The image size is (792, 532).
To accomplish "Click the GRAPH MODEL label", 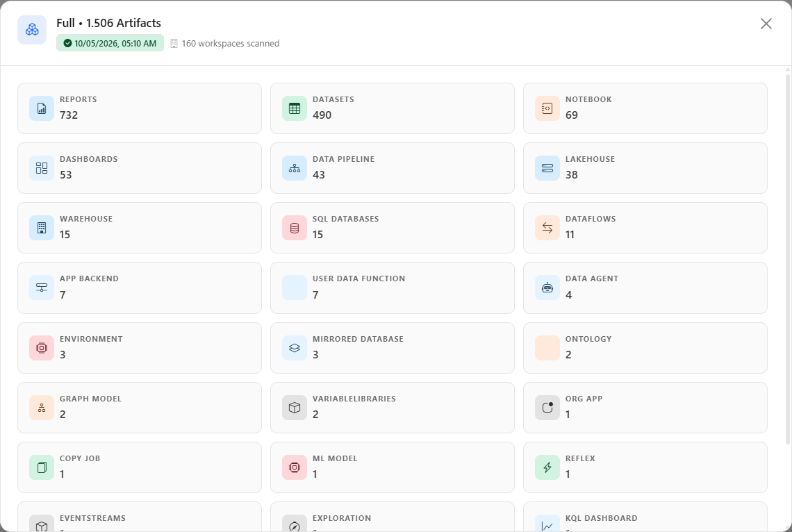I will tap(90, 399).
